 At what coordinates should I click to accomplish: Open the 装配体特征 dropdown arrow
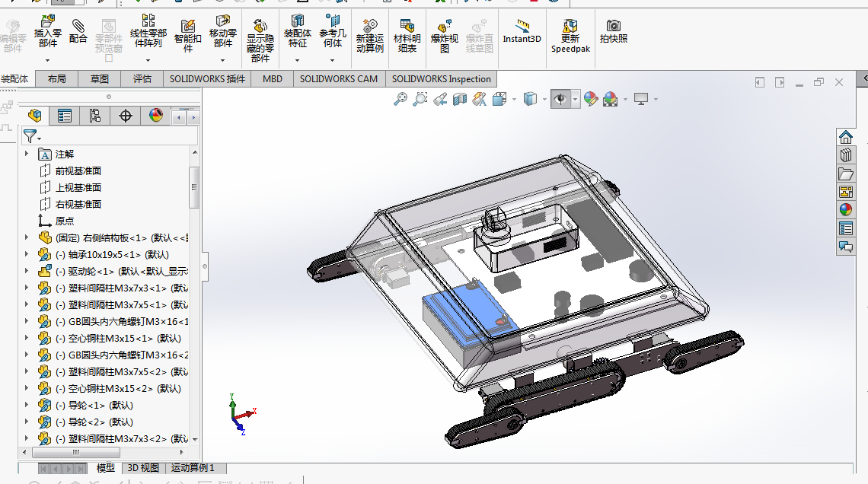[297, 60]
